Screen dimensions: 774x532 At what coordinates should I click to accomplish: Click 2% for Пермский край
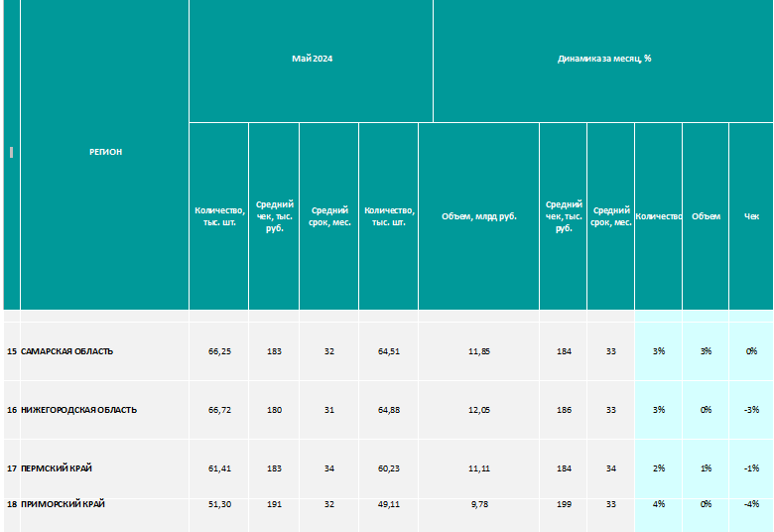click(659, 467)
